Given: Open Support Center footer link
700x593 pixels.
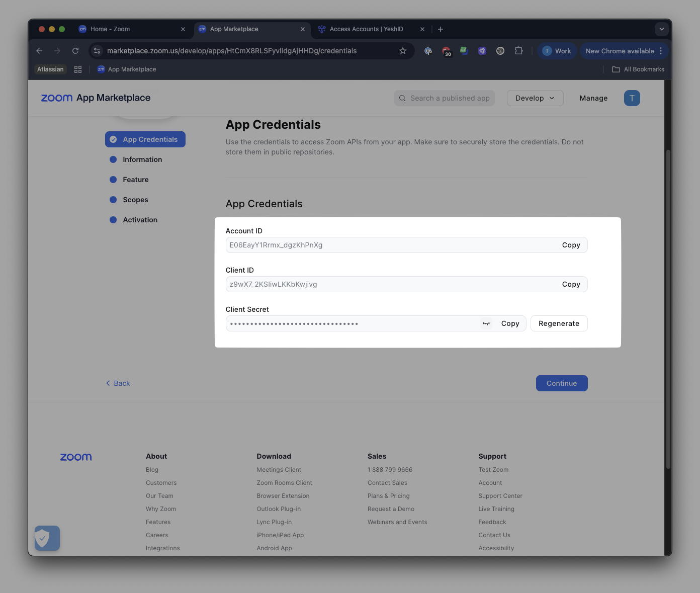Looking at the screenshot, I should tap(500, 496).
